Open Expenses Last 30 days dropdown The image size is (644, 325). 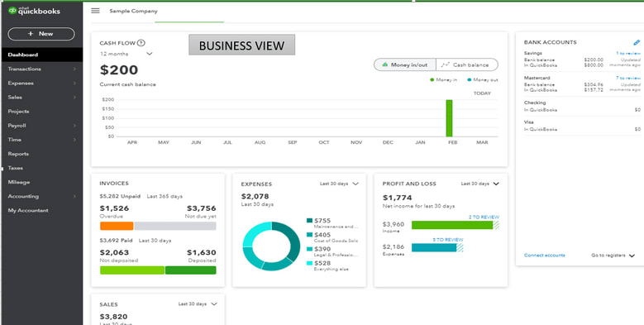click(x=339, y=184)
